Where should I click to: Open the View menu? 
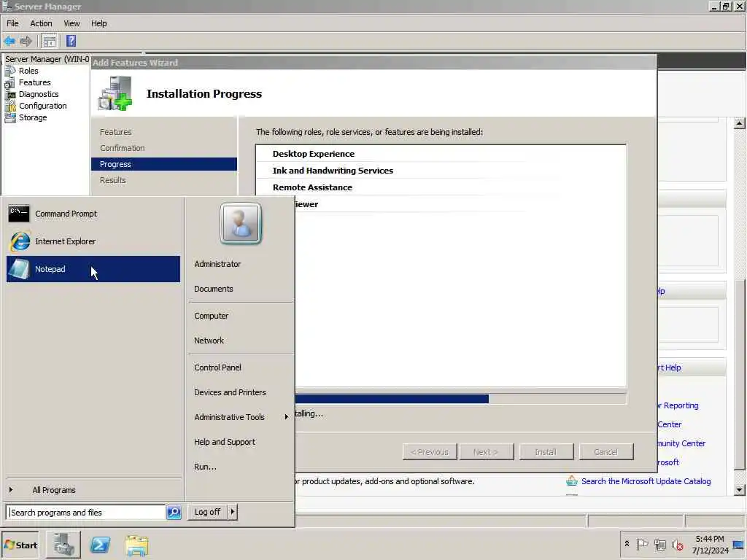pyautogui.click(x=71, y=23)
